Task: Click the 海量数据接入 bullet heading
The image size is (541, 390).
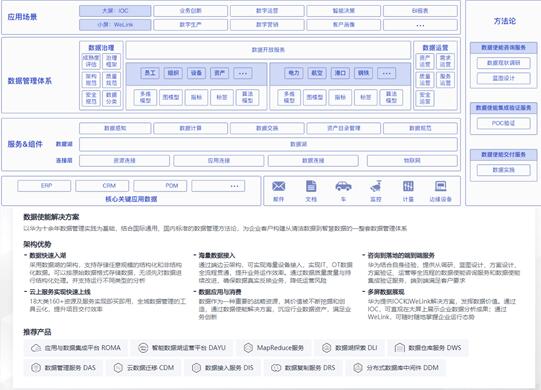Action: (x=217, y=256)
